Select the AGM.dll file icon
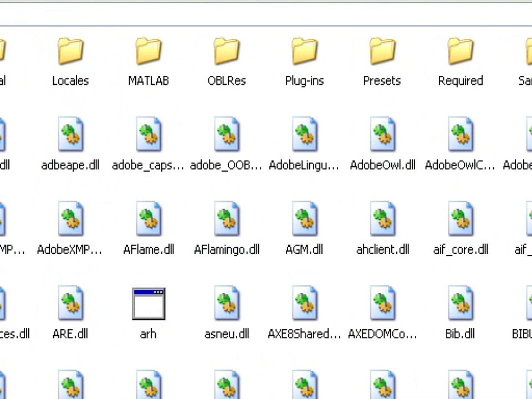Screen dimensions: 532x399 click(305, 219)
